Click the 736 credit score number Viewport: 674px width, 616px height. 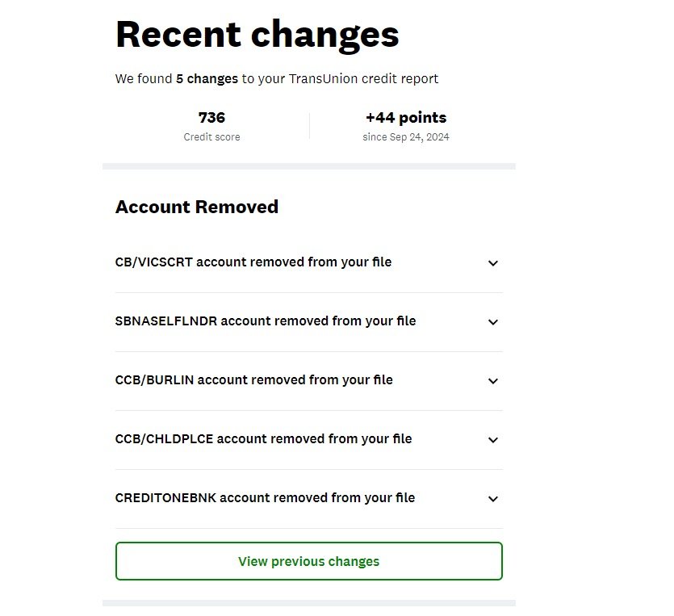coord(211,118)
